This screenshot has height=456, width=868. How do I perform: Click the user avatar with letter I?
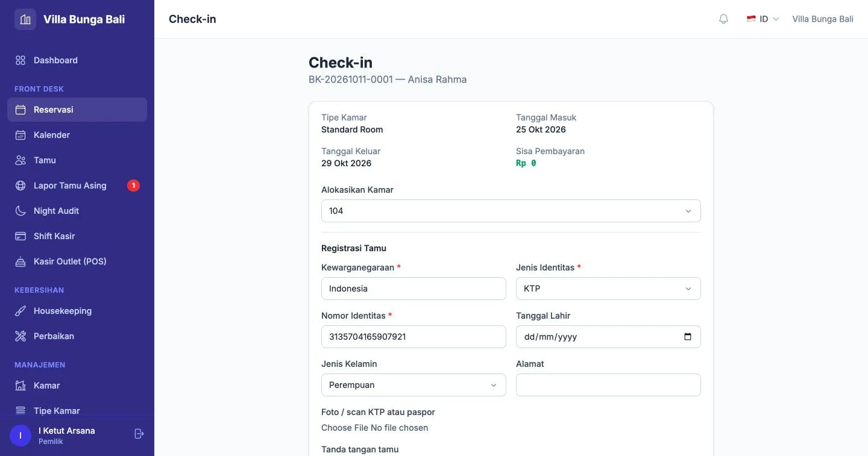coord(20,436)
